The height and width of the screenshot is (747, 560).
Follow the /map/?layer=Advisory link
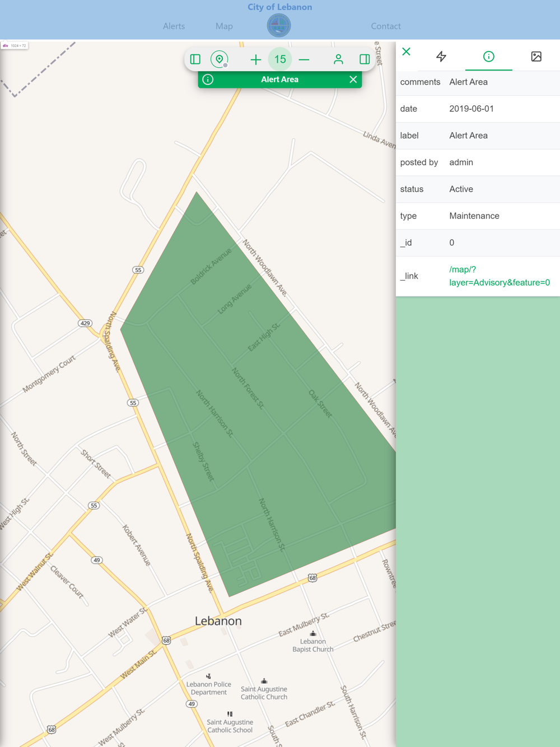[x=499, y=276]
